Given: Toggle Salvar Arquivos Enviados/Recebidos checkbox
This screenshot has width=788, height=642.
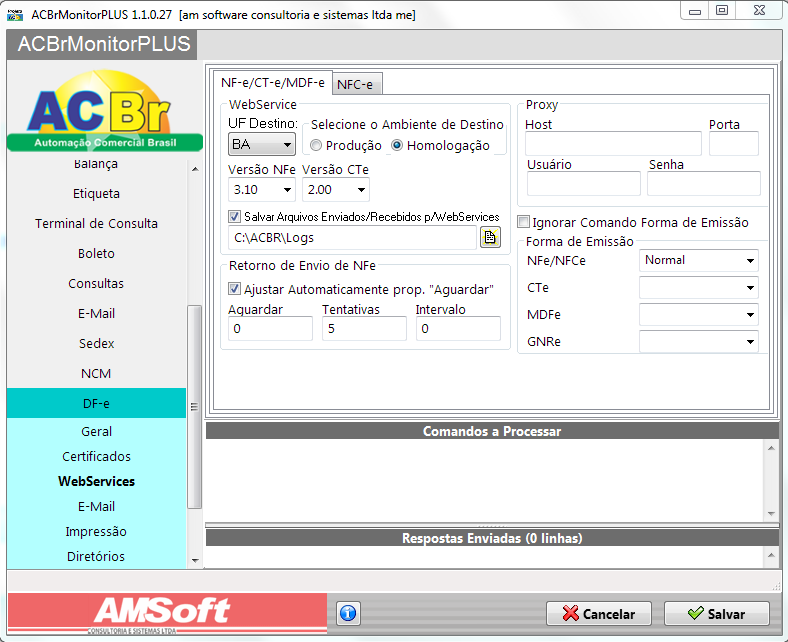Looking at the screenshot, I should pyautogui.click(x=234, y=217).
